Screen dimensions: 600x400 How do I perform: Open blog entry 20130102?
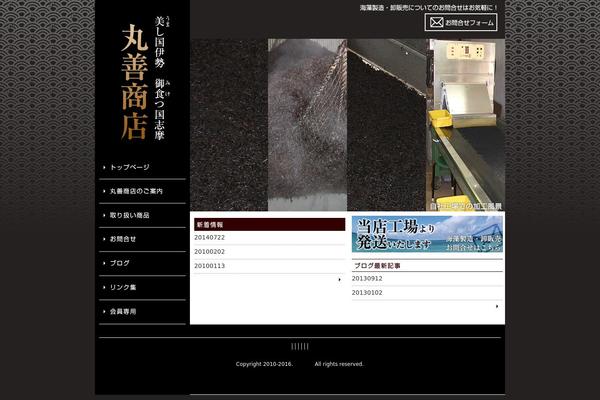tap(367, 292)
